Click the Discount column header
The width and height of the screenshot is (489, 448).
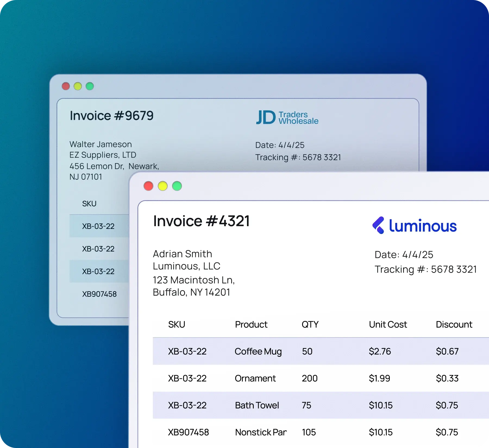454,324
